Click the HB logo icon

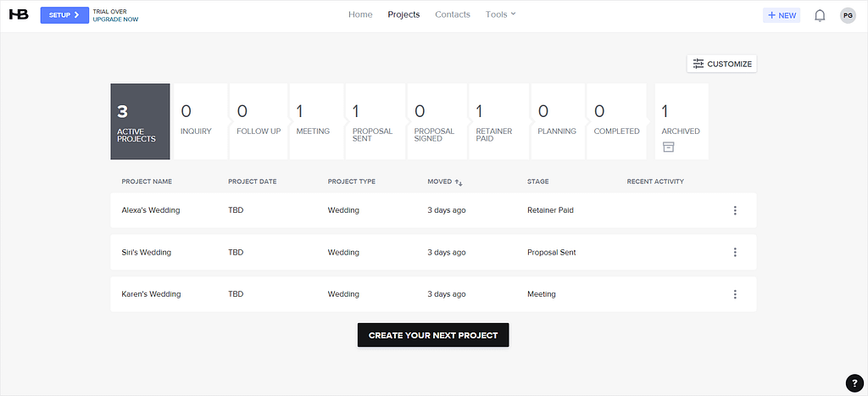19,14
